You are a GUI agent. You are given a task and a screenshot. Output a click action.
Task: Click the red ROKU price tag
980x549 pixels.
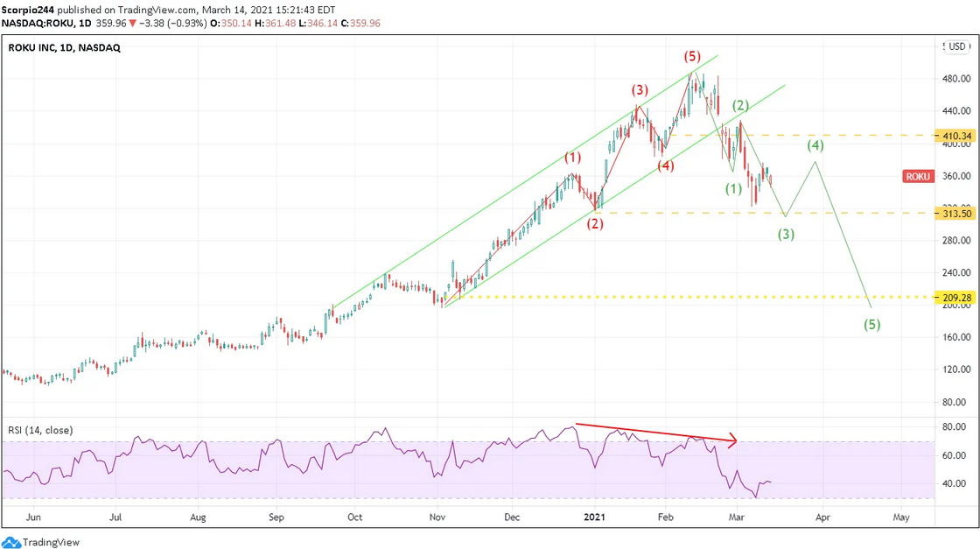[x=918, y=176]
